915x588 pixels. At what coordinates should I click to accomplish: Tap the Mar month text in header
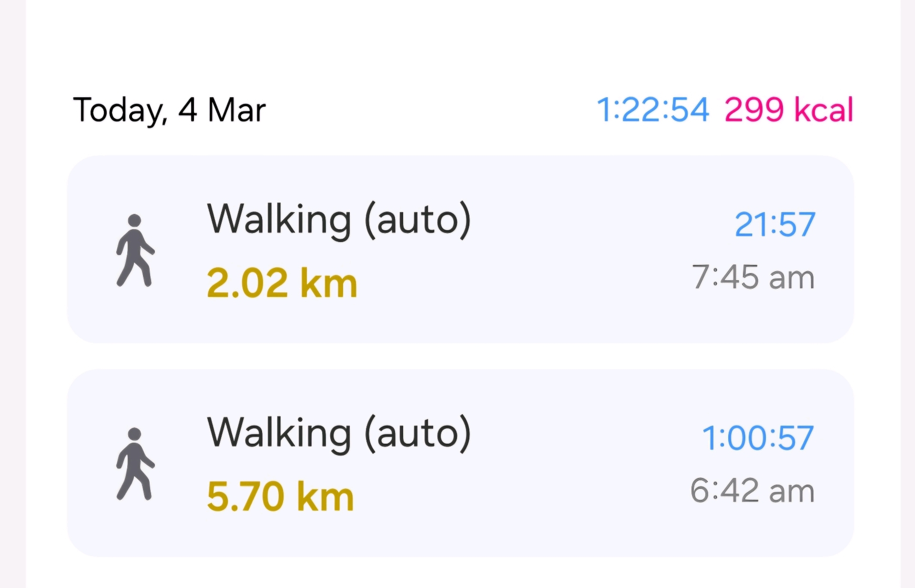pyautogui.click(x=237, y=110)
